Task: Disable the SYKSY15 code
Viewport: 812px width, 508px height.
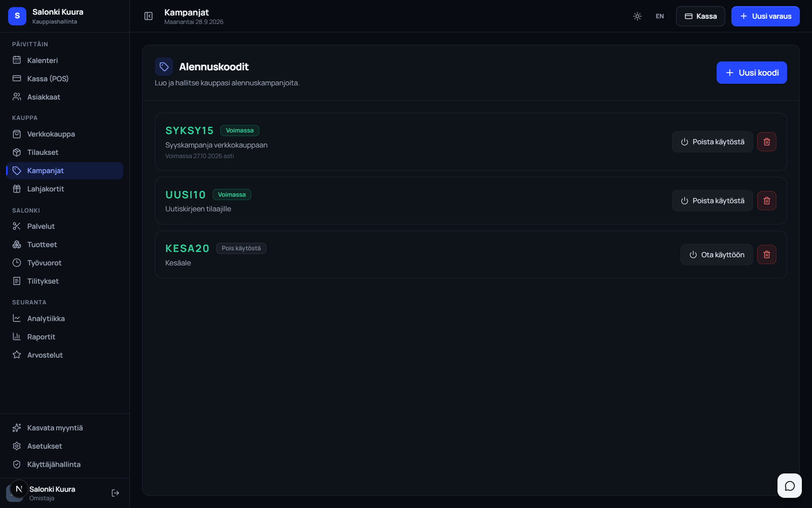Action: coord(713,142)
